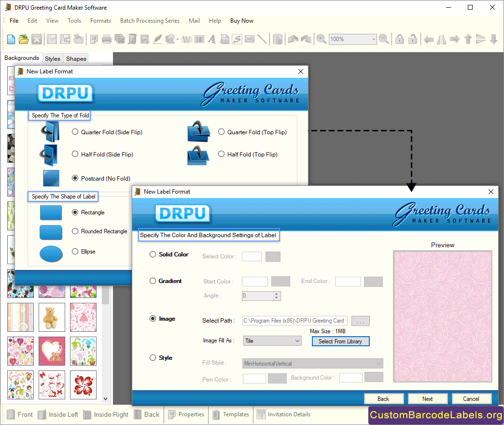Click the gradient Start Color swatch

tap(255, 282)
